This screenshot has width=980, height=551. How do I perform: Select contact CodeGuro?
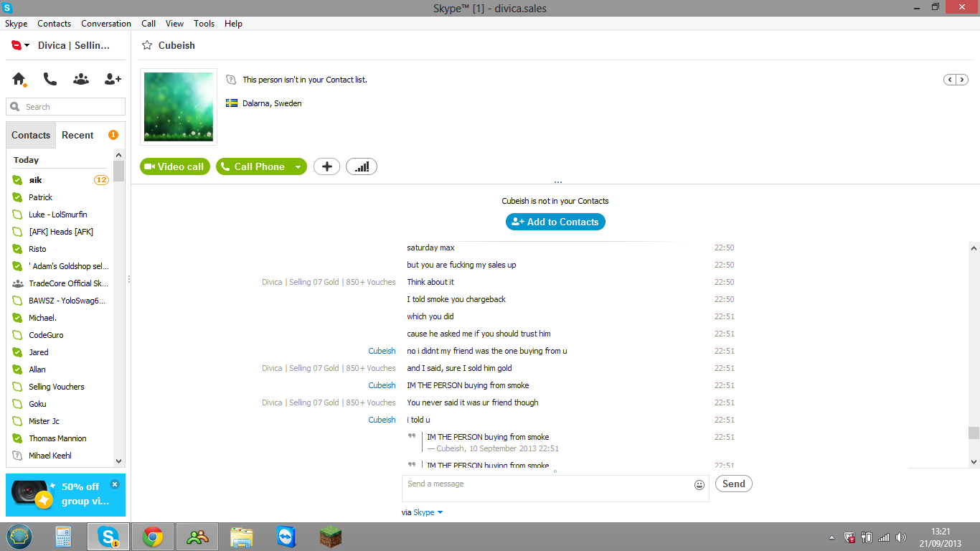pos(60,335)
